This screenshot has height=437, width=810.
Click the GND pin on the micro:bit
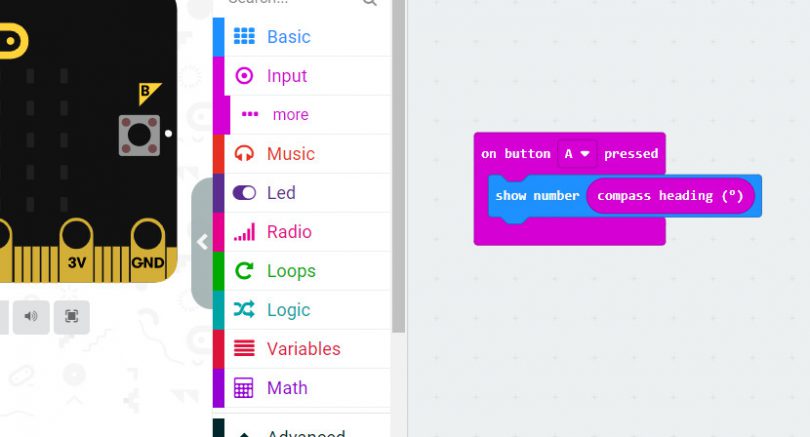(x=147, y=252)
